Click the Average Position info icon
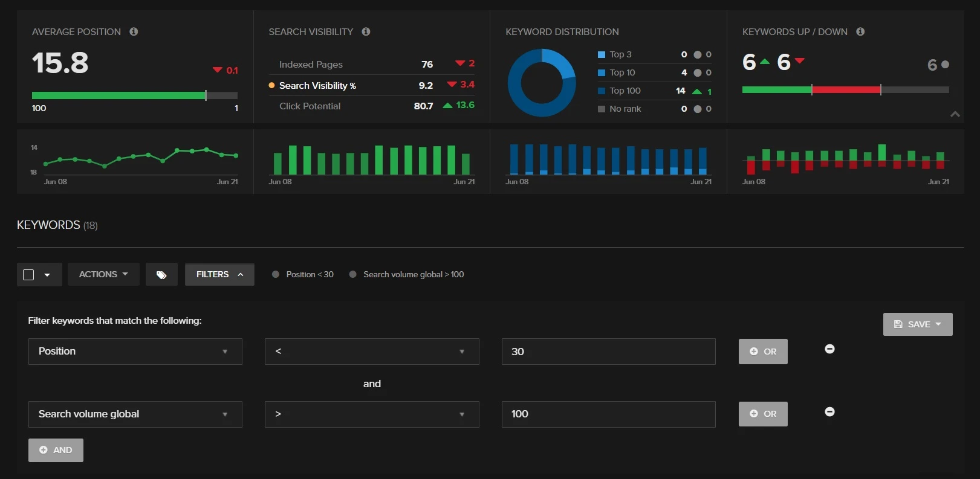This screenshot has height=479, width=980. [134, 31]
